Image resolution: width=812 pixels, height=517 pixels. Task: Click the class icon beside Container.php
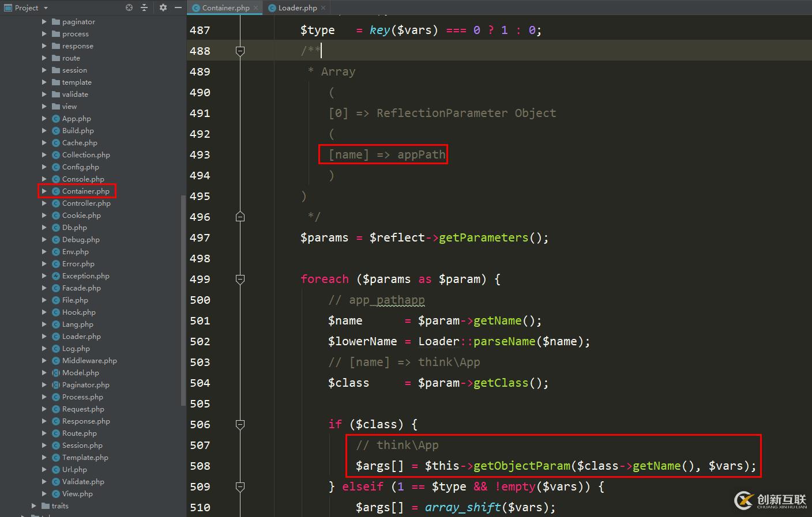click(x=57, y=191)
